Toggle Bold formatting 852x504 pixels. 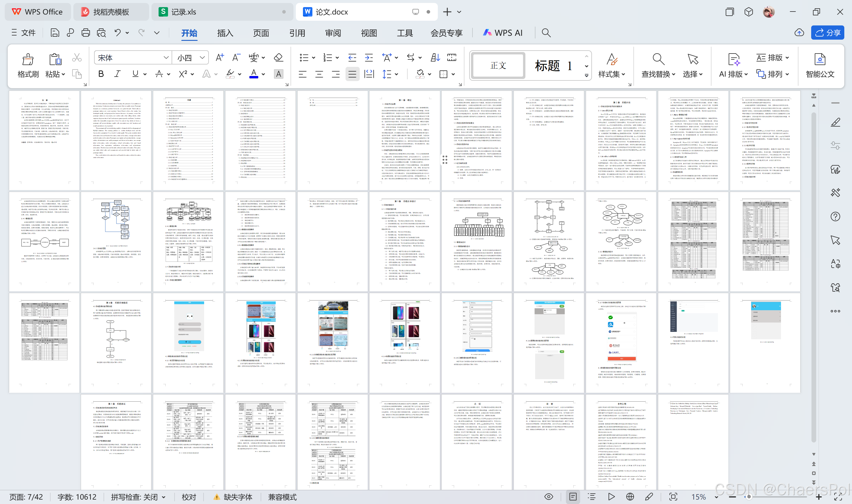pyautogui.click(x=101, y=74)
